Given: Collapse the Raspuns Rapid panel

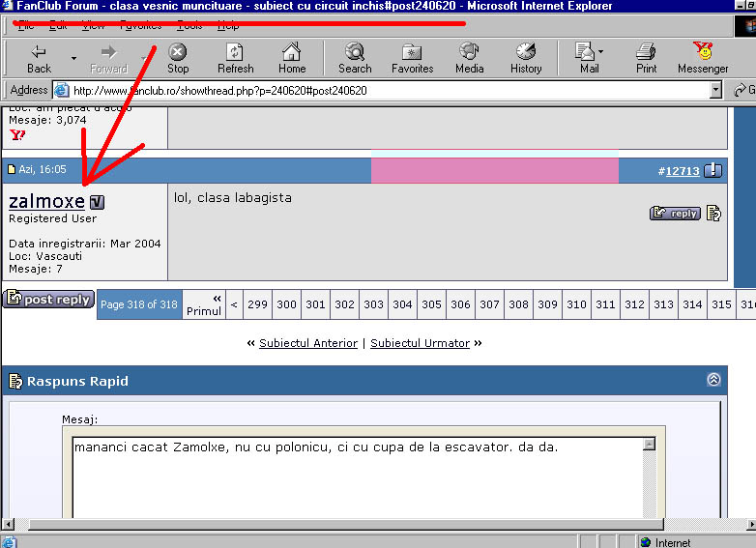Looking at the screenshot, I should click(x=713, y=380).
